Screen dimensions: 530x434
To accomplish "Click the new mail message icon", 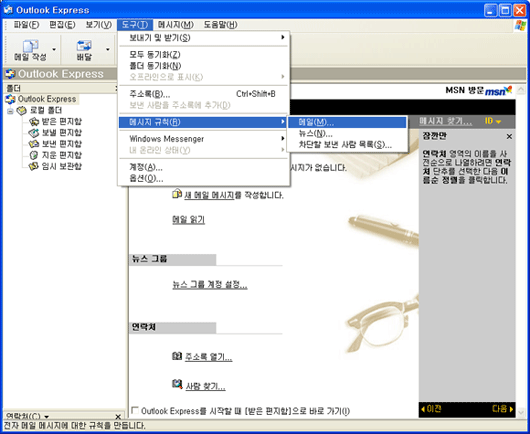I will click(x=177, y=194).
